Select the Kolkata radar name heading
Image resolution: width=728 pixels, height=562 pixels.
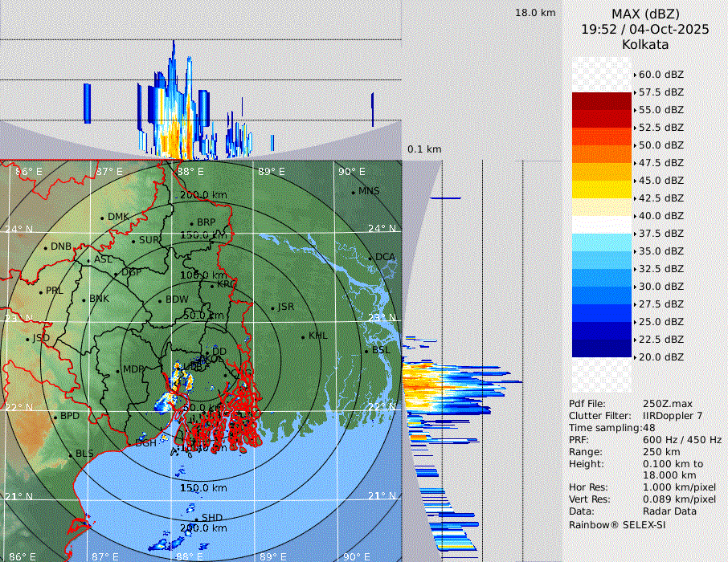[645, 44]
